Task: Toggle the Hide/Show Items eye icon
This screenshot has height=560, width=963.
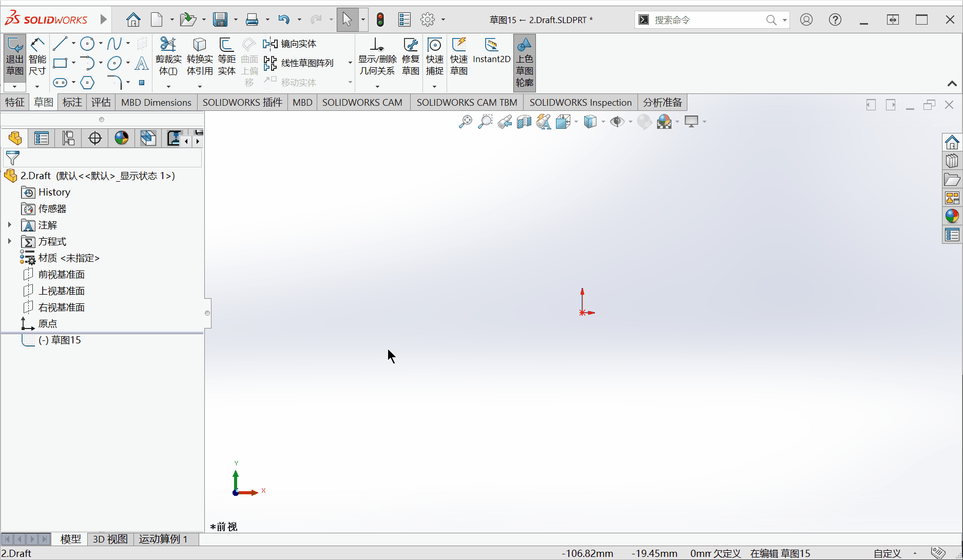Action: pos(617,122)
